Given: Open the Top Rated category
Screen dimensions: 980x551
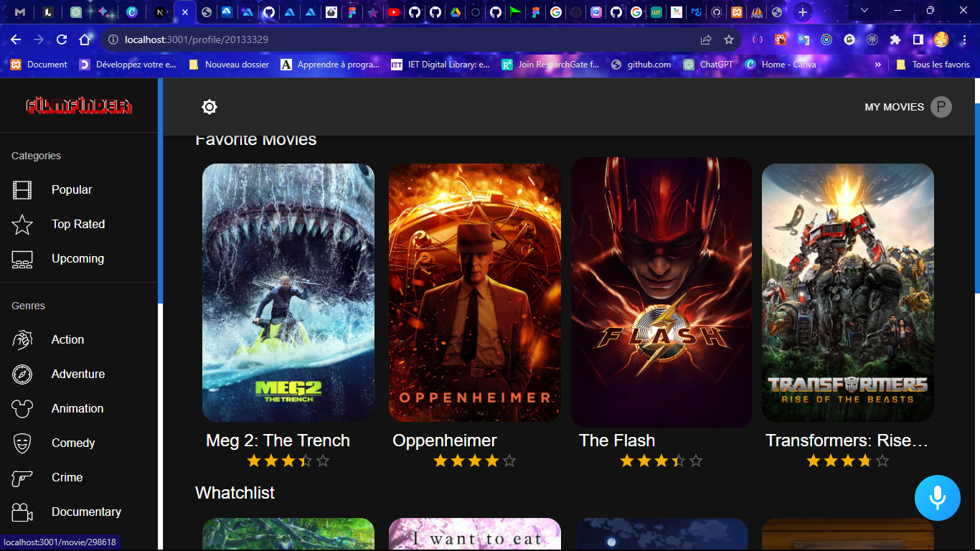Looking at the screenshot, I should (78, 225).
